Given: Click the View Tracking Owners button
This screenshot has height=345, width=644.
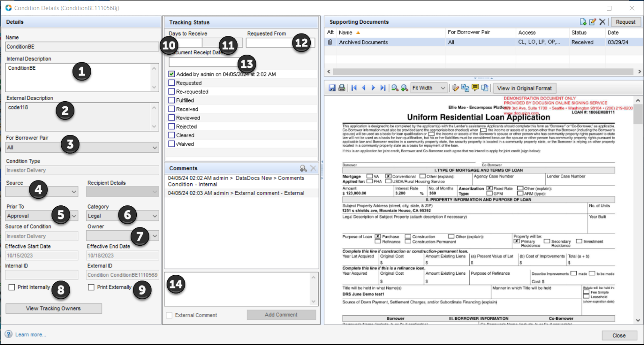Looking at the screenshot, I should [x=53, y=309].
